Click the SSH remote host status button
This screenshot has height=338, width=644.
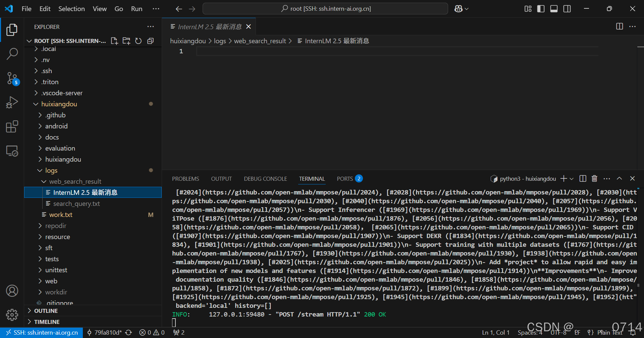click(x=42, y=333)
